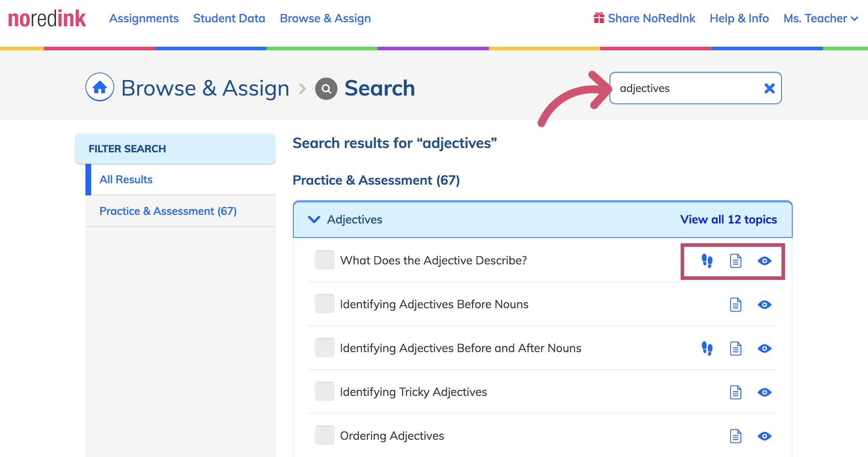Open document icon for What Does the Adjective Describe?

[736, 261]
